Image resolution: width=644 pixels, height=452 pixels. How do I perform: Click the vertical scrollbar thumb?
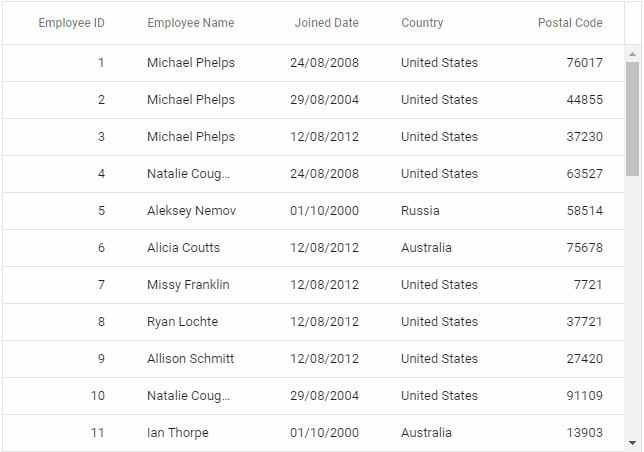(632, 118)
